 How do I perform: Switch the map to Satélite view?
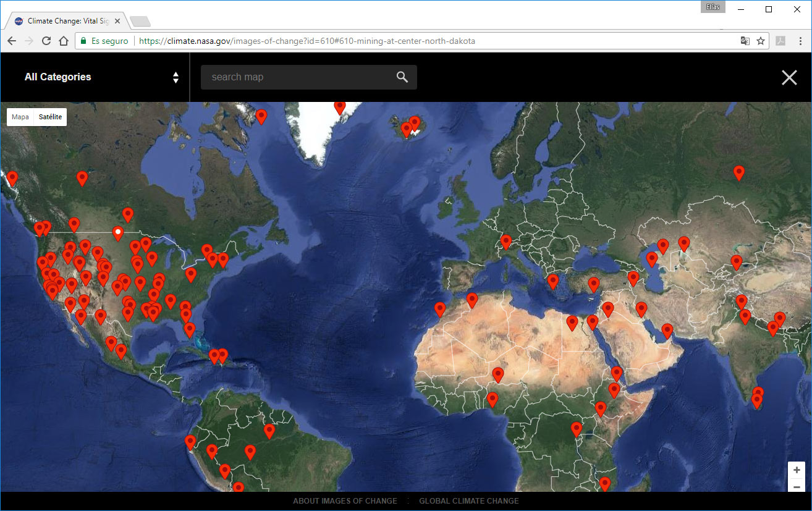49,117
